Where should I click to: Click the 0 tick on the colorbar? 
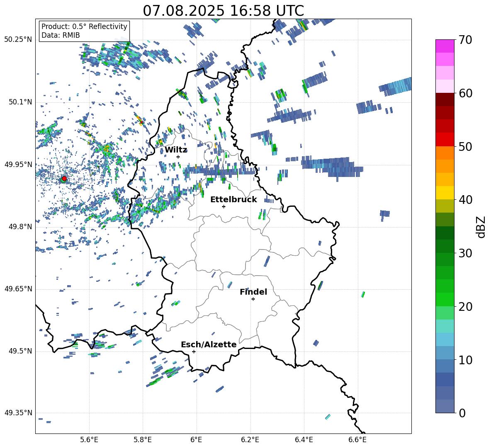pyautogui.click(x=462, y=413)
